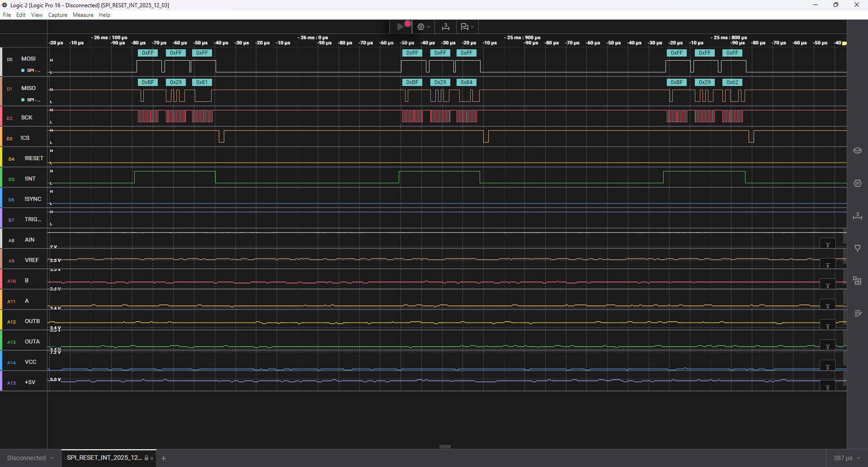Open Analyzers panel in right sidebar
868x467 pixels.
(857, 183)
